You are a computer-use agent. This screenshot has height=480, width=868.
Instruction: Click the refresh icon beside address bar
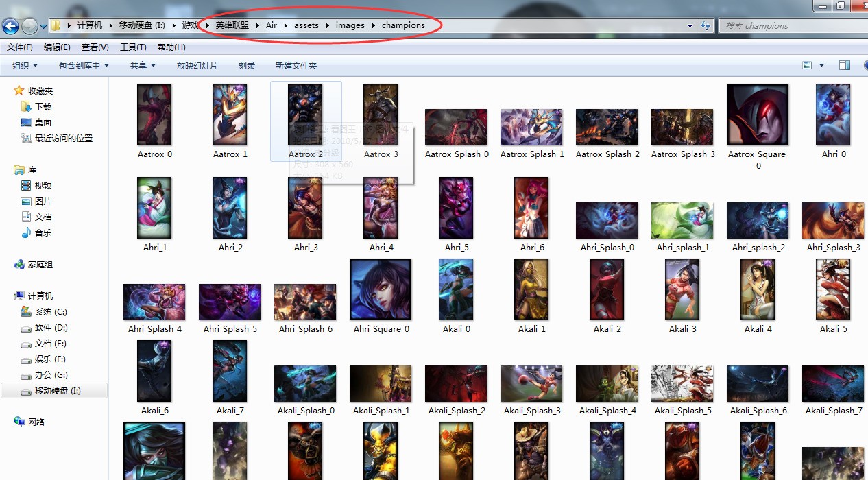(706, 26)
